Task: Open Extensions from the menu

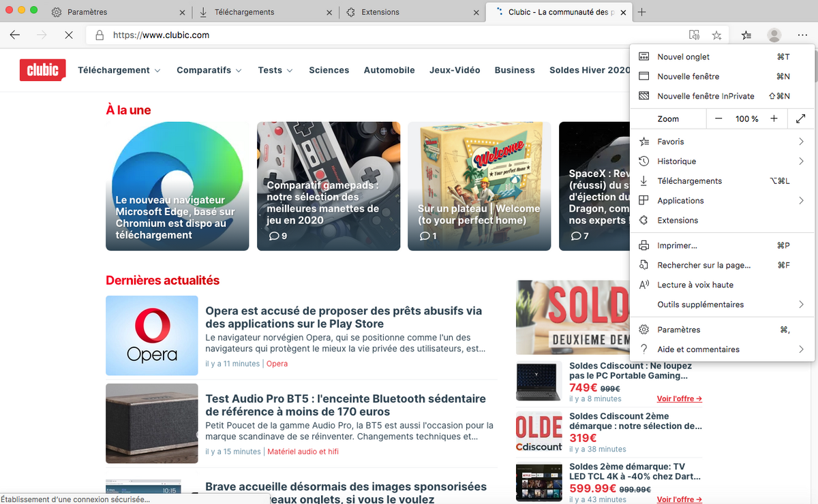Action: pos(723,221)
